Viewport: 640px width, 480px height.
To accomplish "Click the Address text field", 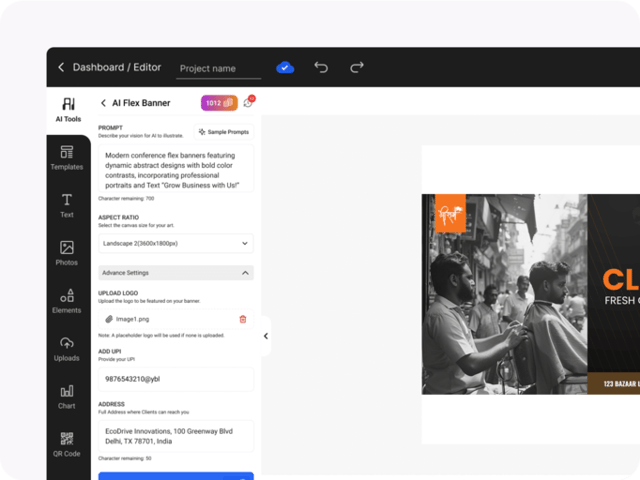I will pos(176,436).
